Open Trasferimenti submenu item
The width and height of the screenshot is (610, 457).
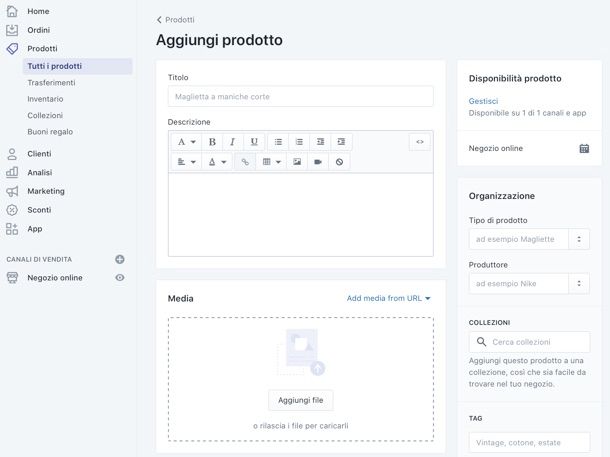[x=51, y=83]
